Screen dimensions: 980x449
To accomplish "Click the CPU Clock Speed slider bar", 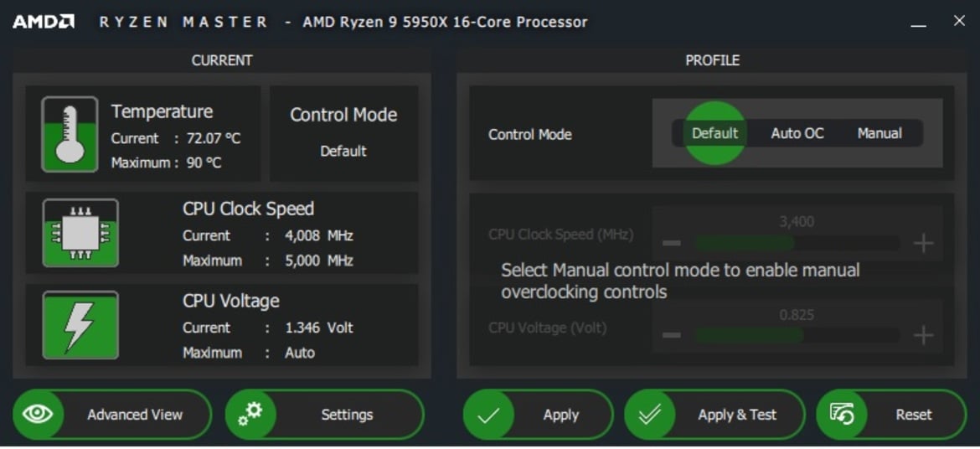I will tap(797, 243).
